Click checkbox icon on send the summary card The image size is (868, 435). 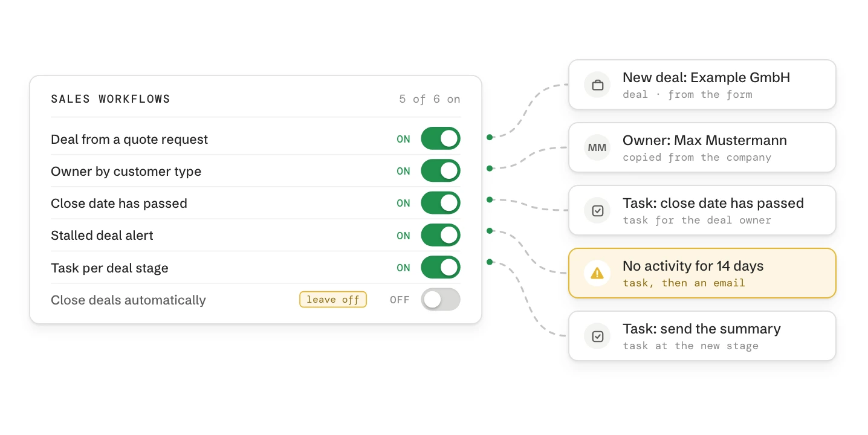coord(597,337)
